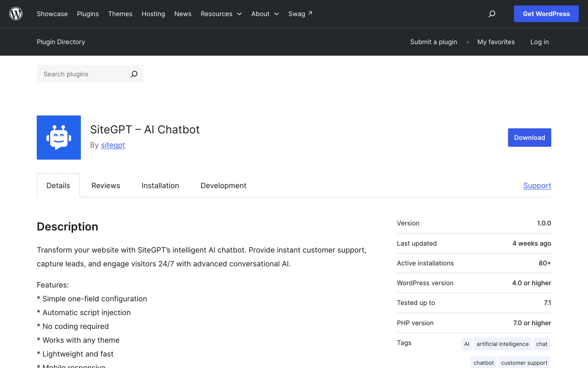Select the Details tab

pyautogui.click(x=58, y=185)
